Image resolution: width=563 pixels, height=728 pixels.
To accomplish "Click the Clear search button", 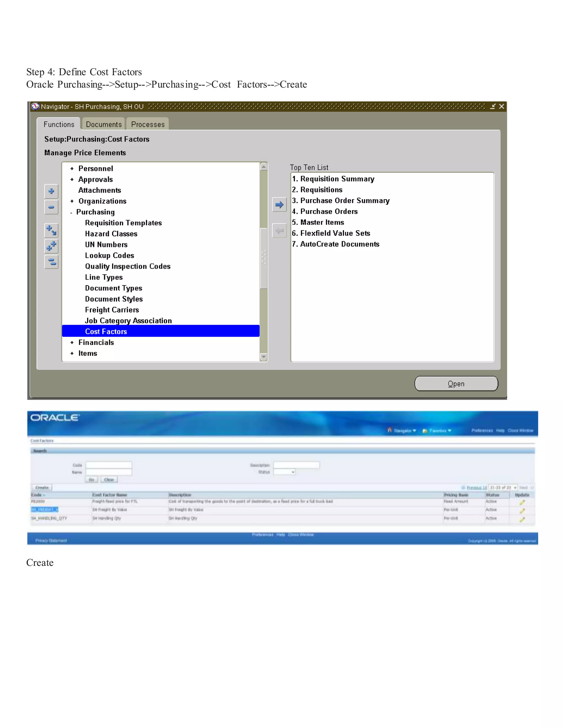I will click(x=109, y=480).
